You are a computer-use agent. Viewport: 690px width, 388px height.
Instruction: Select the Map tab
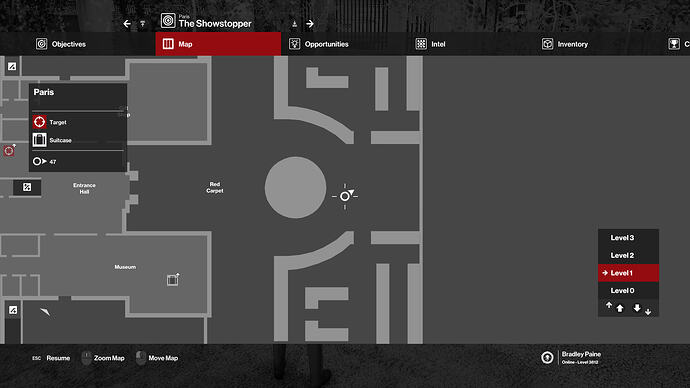coord(218,44)
